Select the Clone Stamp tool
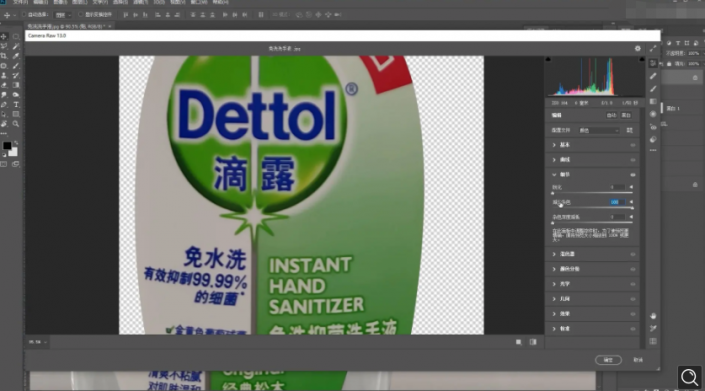Screen dimensions: 705x391 4,76
